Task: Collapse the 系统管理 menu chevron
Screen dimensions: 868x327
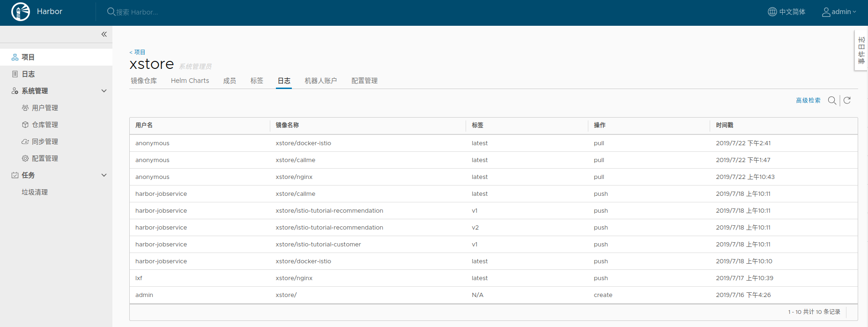Action: pos(104,91)
